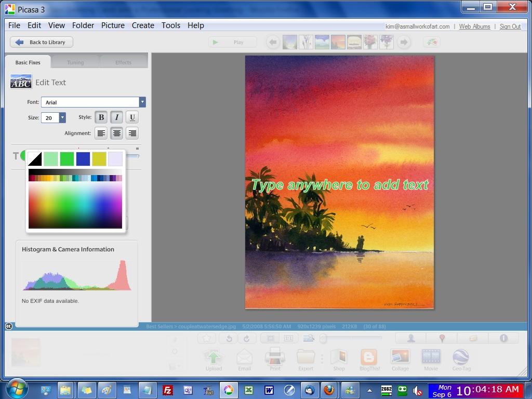
Task: Toggle Underline text style
Action: [x=132, y=117]
